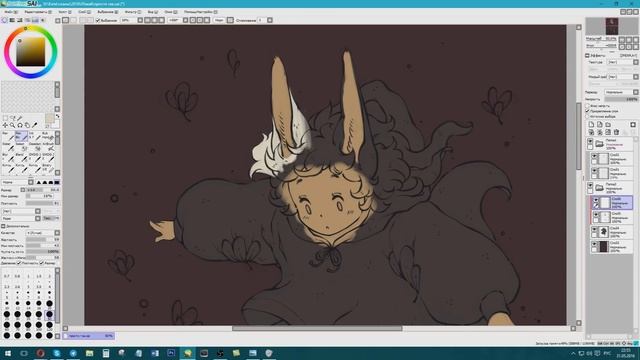Collapse the Дополнительно advanced settings section
The width and height of the screenshot is (640, 360).
pos(3,226)
